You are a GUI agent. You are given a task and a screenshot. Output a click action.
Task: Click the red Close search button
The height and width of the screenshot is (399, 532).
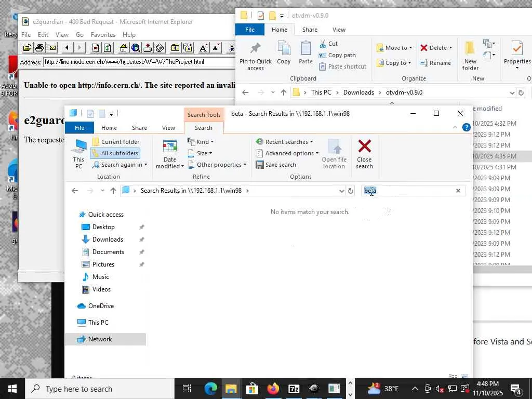pos(364,154)
